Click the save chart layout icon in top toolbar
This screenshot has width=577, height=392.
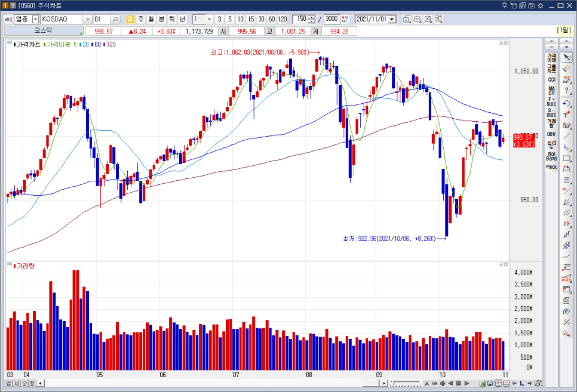tap(428, 19)
